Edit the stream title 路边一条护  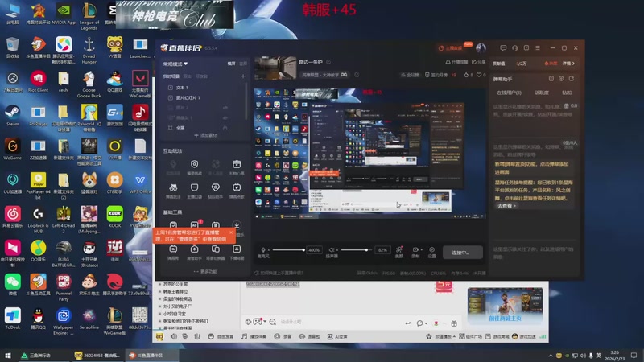click(x=328, y=62)
